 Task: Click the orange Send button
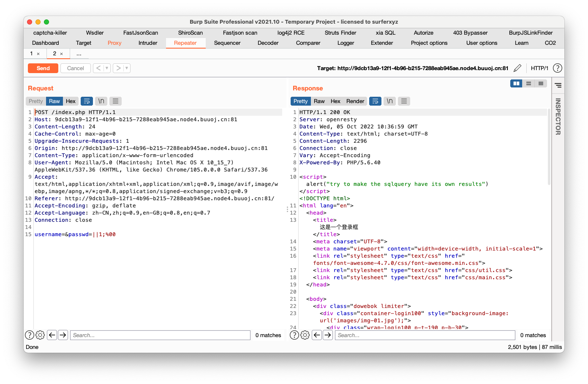click(43, 68)
